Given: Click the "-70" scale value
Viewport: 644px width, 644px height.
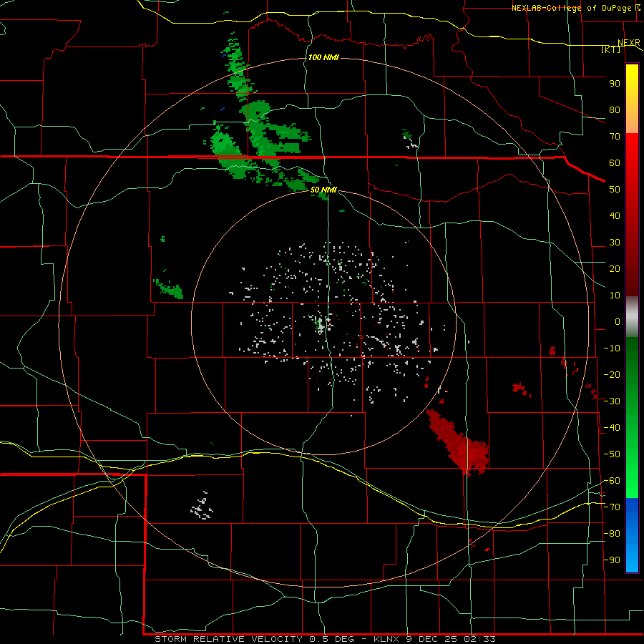Looking at the screenshot, I should (x=612, y=507).
